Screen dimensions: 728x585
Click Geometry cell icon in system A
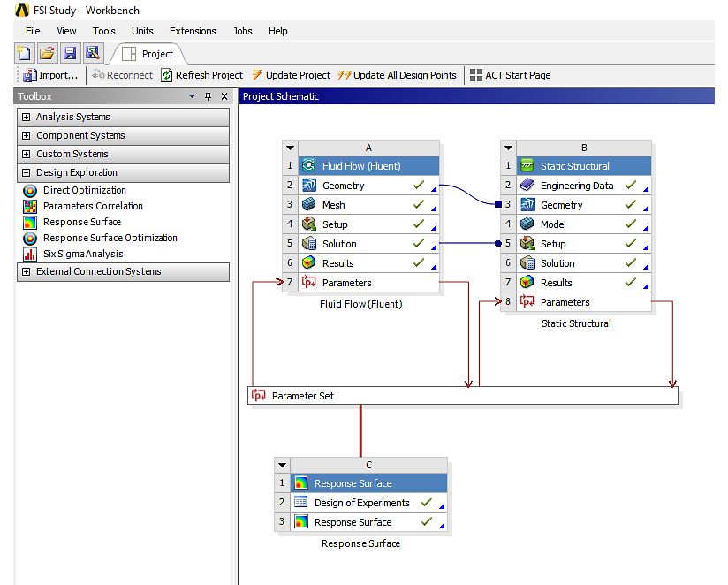pos(308,186)
